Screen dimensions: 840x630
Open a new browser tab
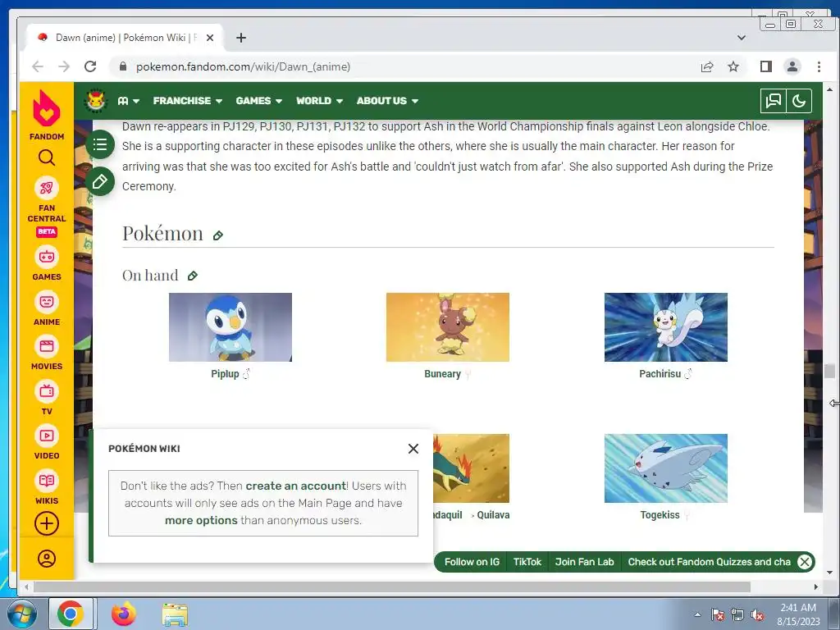point(241,38)
